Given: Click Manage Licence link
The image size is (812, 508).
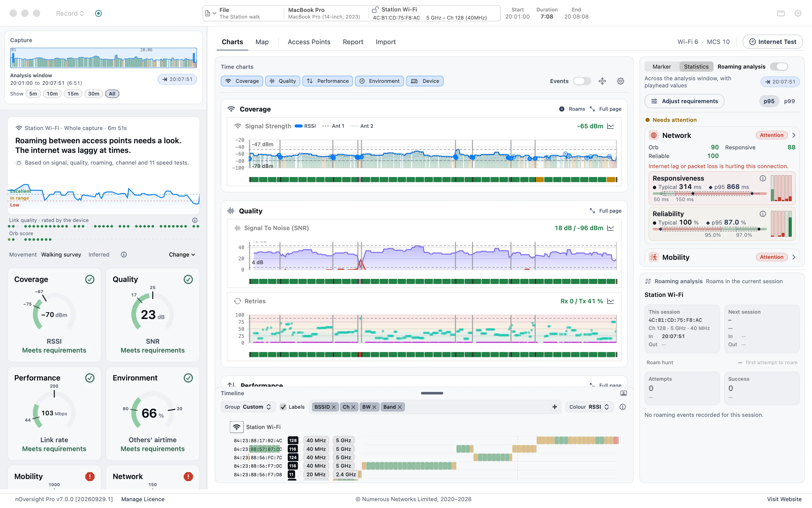Looking at the screenshot, I should click(143, 499).
